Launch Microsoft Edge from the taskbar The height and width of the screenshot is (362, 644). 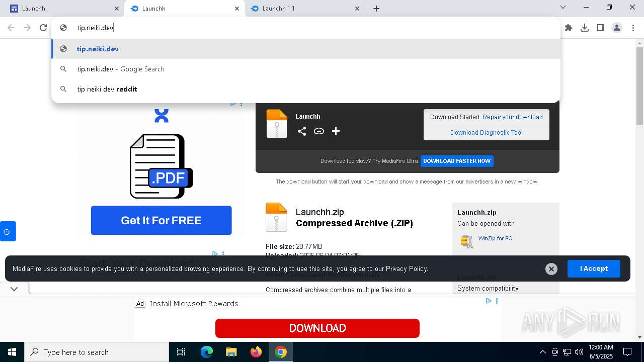(x=207, y=352)
